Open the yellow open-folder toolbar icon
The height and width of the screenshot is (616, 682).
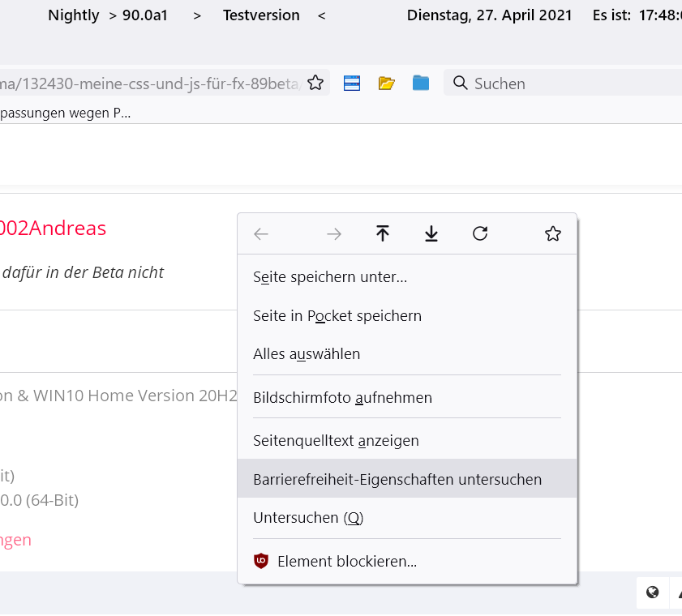386,83
